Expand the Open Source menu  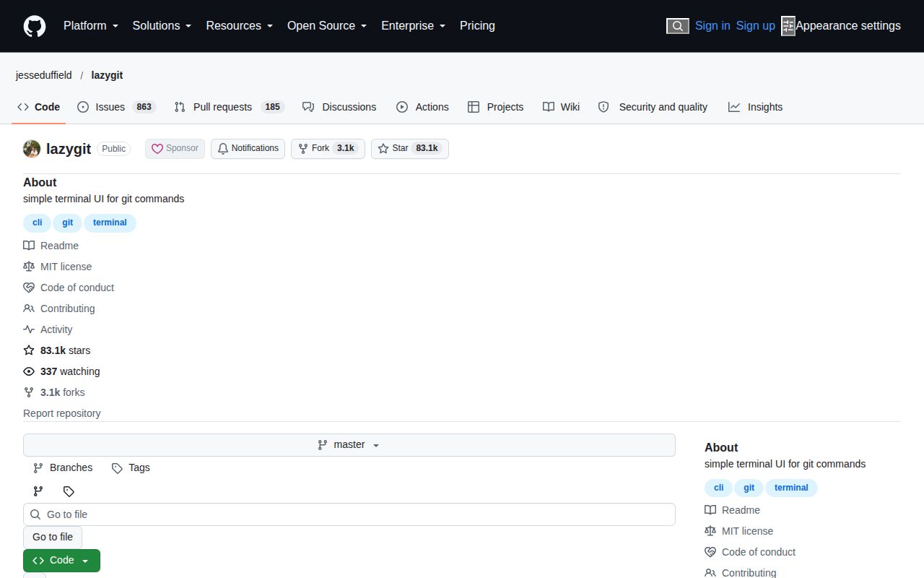pyautogui.click(x=327, y=26)
